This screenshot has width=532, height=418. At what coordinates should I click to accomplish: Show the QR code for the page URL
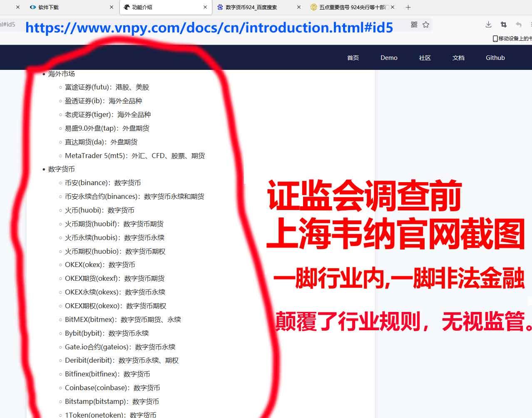pyautogui.click(x=414, y=25)
